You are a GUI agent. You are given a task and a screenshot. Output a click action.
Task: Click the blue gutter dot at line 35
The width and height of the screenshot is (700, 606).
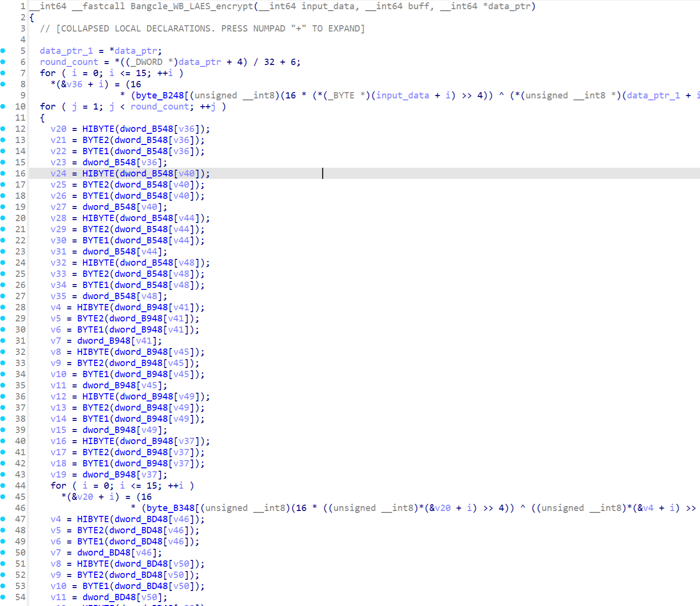point(3,385)
